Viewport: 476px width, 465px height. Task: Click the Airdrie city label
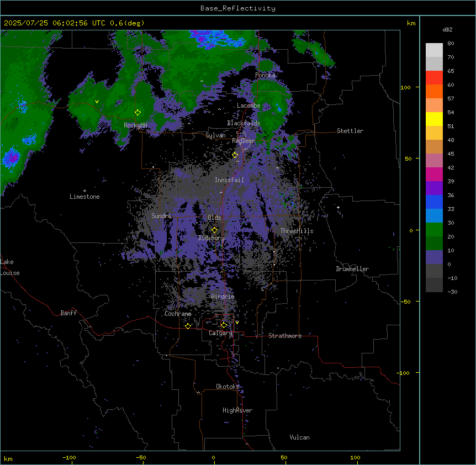click(223, 297)
